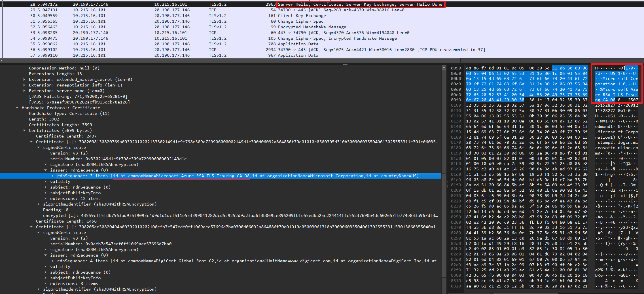Expand the DigiCert Global Root G2 rdnSequence node

pyautogui.click(x=53, y=261)
